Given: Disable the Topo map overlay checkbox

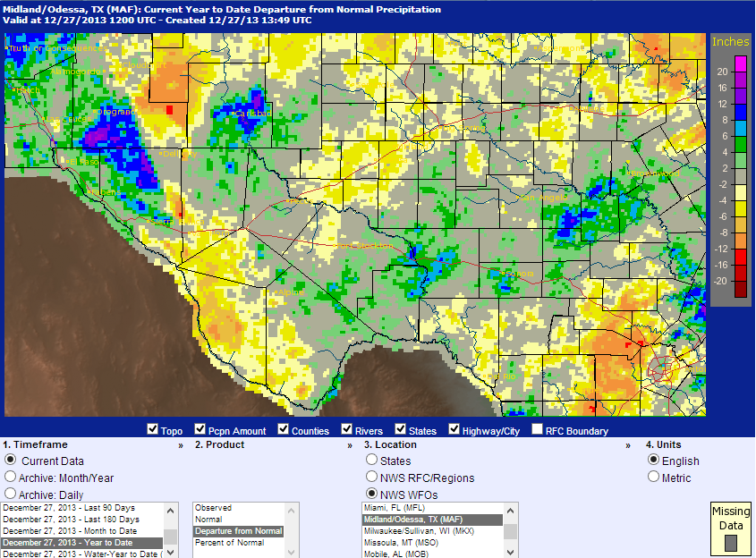Looking at the screenshot, I should click(x=153, y=429).
